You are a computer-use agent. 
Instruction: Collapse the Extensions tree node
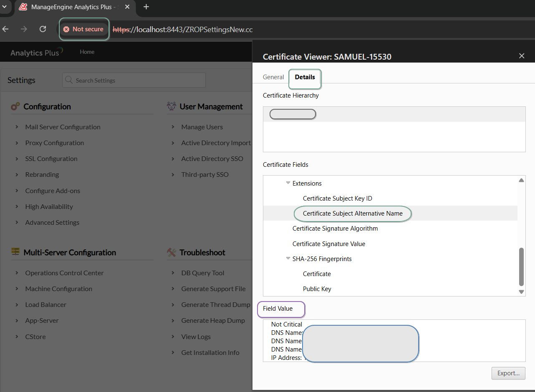click(288, 183)
